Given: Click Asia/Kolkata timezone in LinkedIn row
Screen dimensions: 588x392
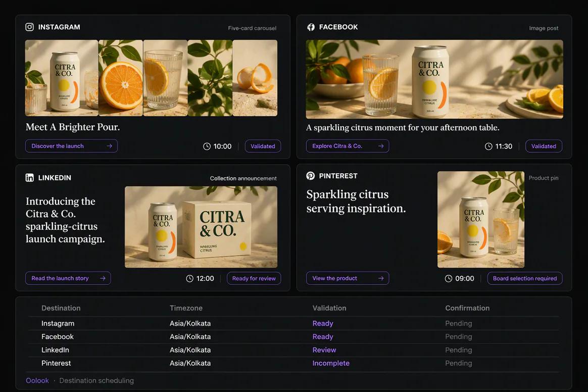Looking at the screenshot, I should [x=190, y=350].
